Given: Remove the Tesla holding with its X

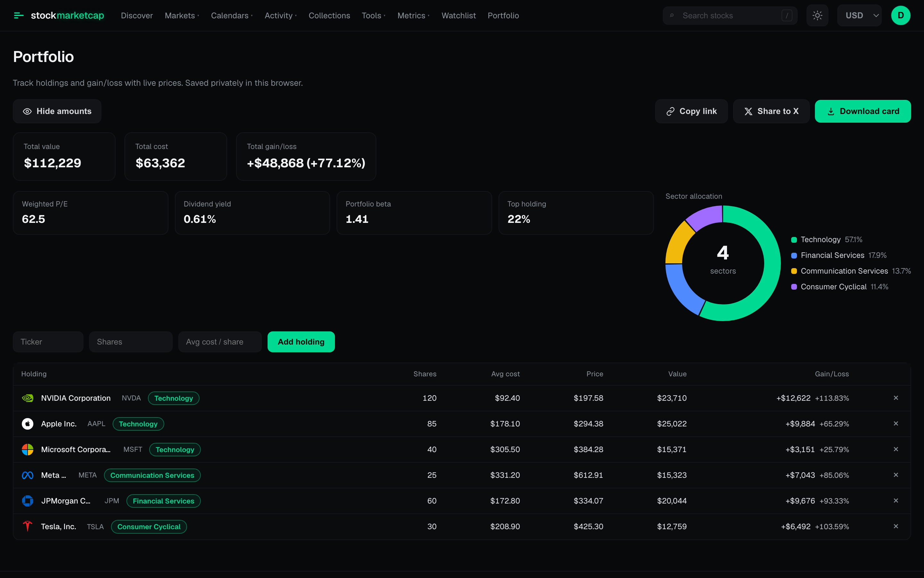Looking at the screenshot, I should [896, 526].
